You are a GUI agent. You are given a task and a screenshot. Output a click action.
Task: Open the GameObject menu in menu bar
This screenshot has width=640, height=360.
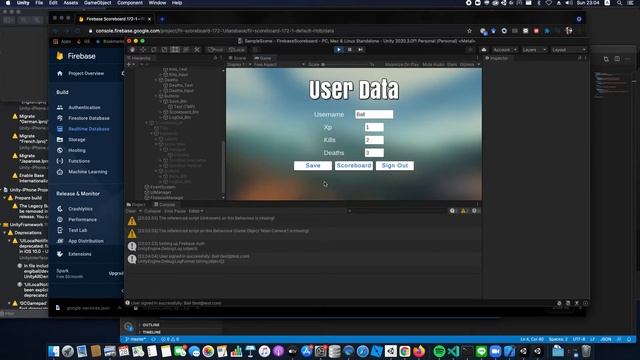[98, 3]
